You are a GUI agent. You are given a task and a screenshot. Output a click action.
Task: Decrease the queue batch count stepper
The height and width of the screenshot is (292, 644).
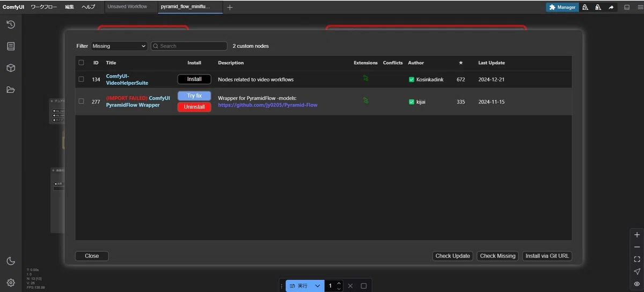coord(339,289)
